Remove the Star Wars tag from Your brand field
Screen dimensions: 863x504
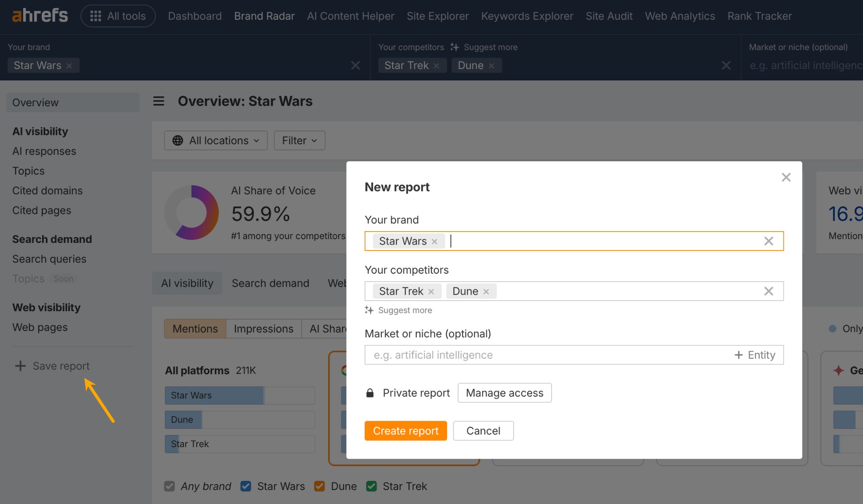click(x=435, y=241)
